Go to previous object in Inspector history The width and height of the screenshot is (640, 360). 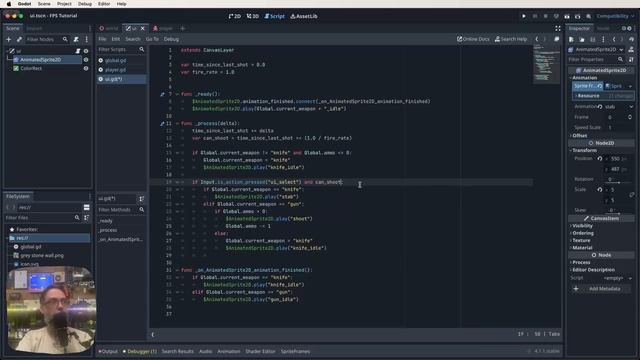[614, 39]
